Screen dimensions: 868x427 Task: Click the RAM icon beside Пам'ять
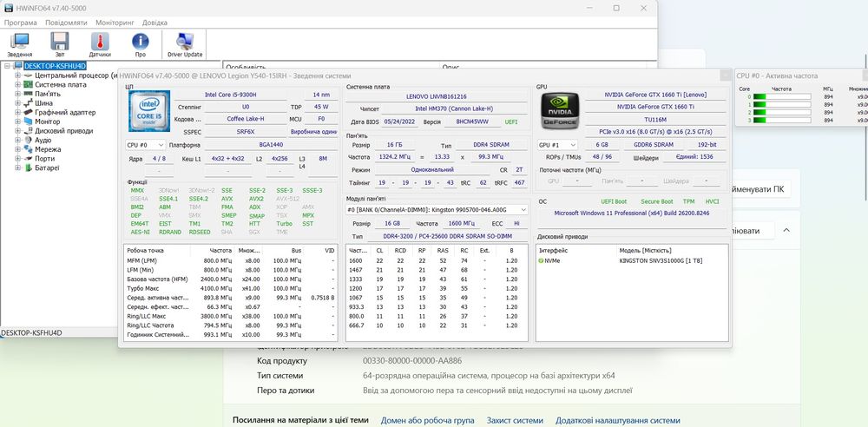coord(28,94)
